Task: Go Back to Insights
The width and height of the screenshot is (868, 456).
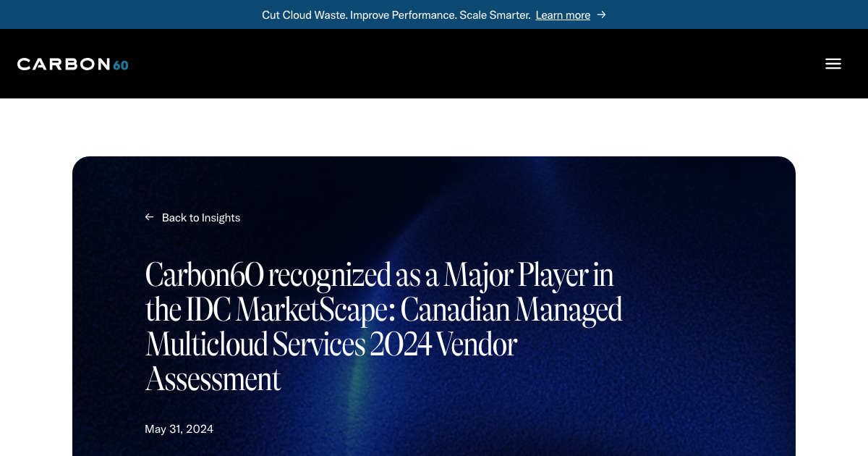Action: click(x=201, y=217)
